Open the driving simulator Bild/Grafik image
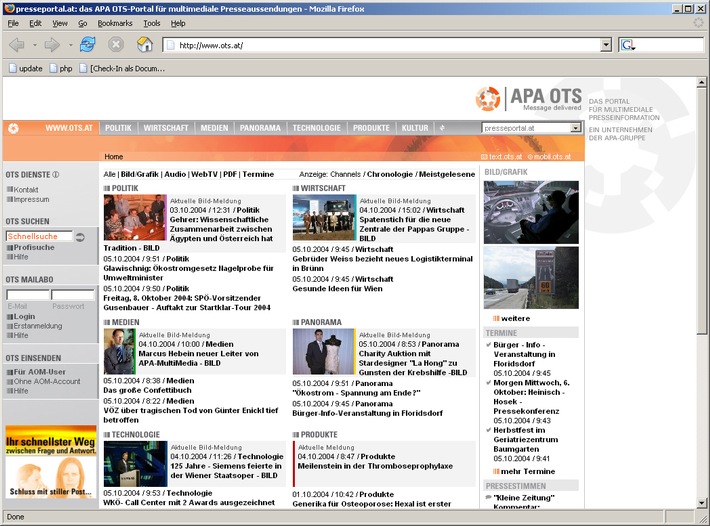 531,212
